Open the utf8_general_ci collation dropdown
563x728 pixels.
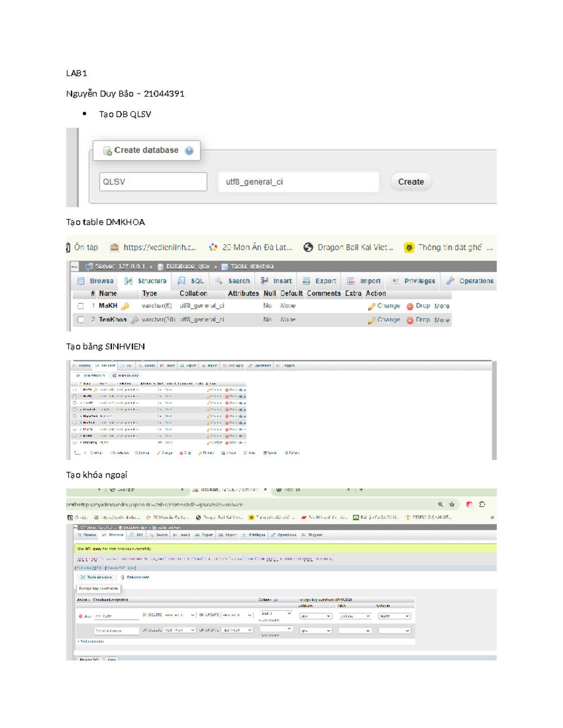(298, 182)
